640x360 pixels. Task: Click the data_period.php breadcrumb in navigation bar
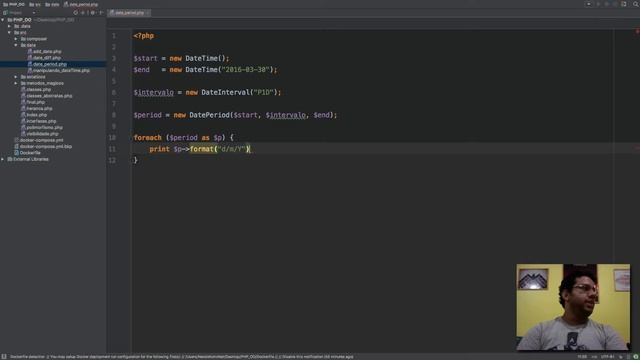click(81, 4)
